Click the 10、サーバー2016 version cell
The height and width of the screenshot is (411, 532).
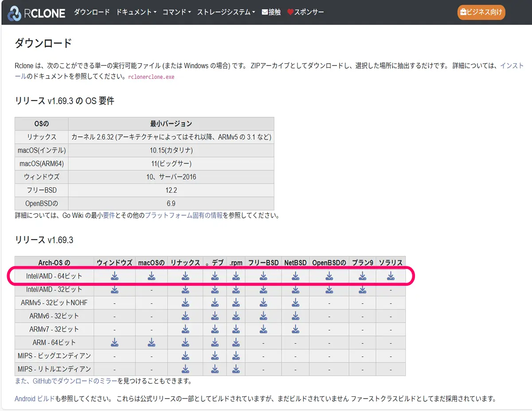pyautogui.click(x=171, y=177)
